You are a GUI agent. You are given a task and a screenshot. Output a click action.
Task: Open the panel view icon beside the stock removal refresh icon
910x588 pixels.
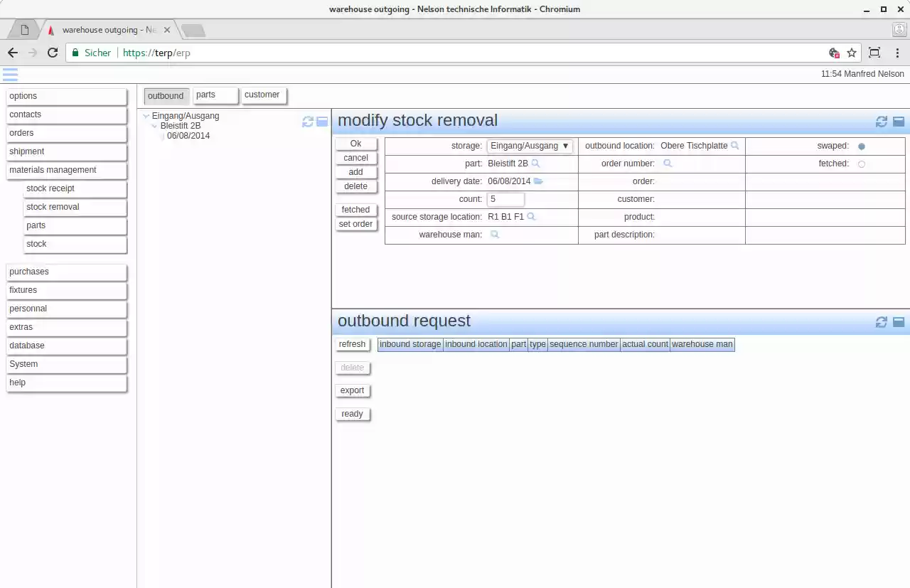(x=898, y=121)
